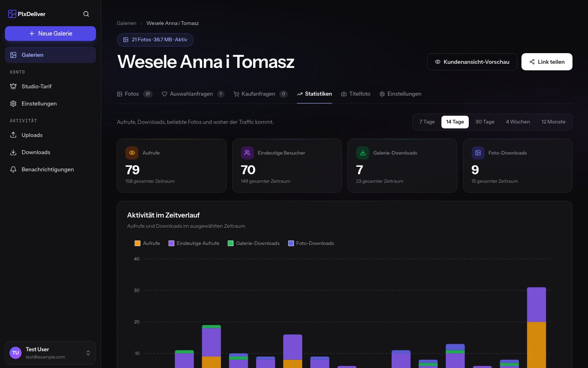The width and height of the screenshot is (588, 368).
Task: Select the 30 Tage range
Action: coord(485,122)
